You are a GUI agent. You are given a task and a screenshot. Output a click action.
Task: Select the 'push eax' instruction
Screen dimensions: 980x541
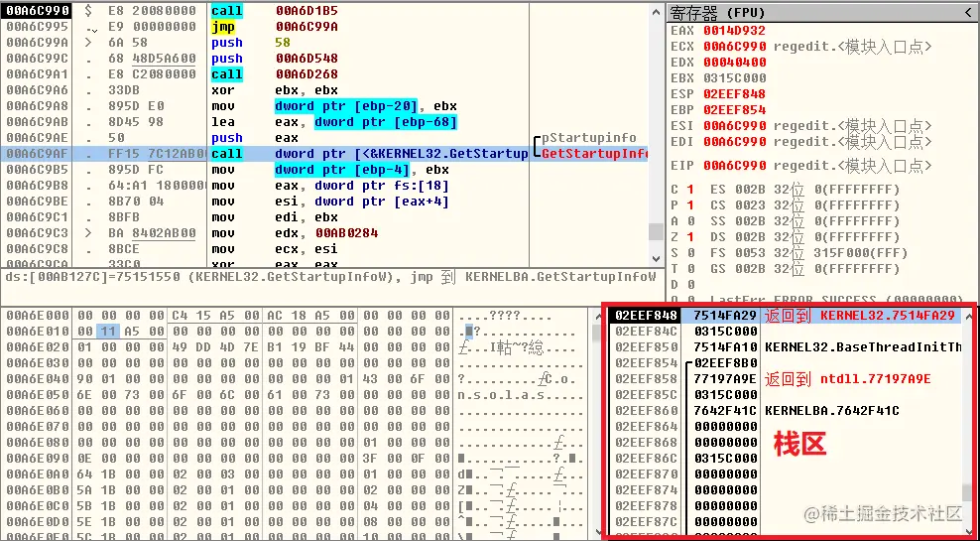click(254, 138)
